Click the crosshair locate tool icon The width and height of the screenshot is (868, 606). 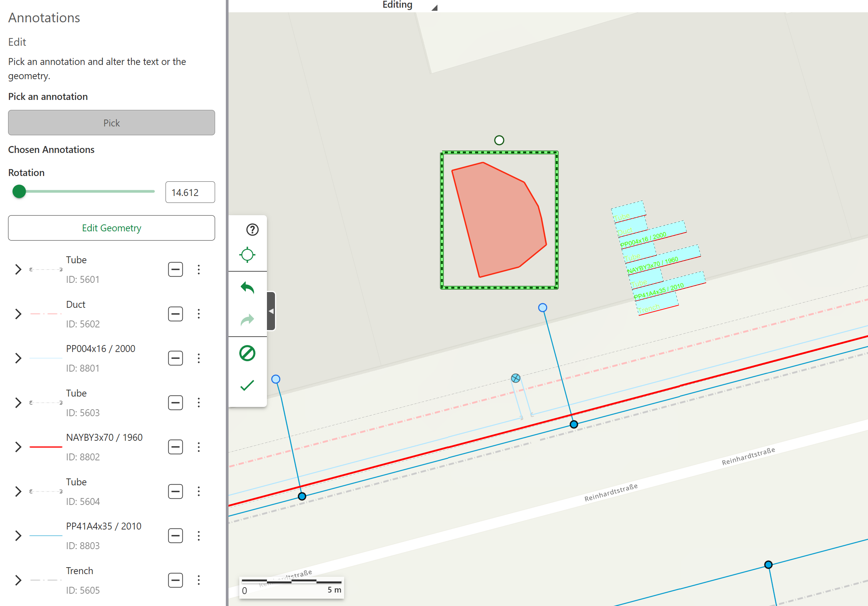point(247,254)
